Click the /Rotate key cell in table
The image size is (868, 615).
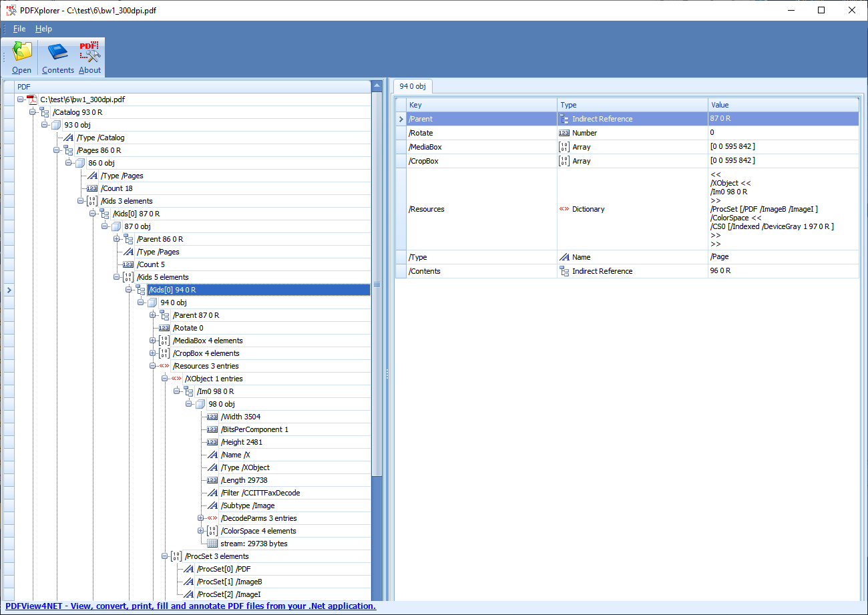[x=482, y=133]
